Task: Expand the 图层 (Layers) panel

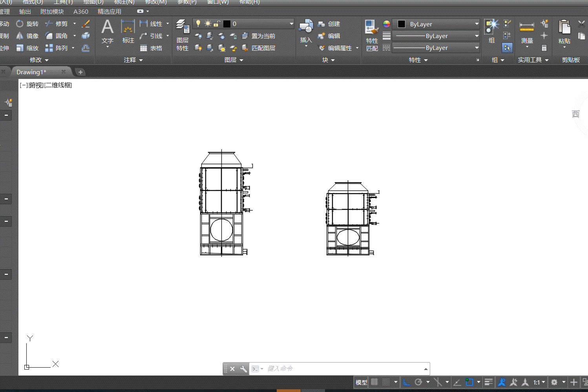Action: coord(234,60)
